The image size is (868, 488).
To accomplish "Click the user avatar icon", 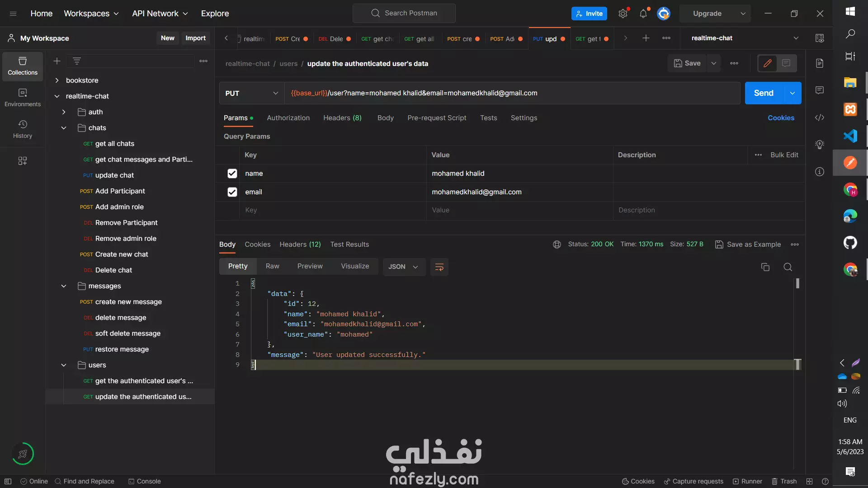I will (663, 14).
